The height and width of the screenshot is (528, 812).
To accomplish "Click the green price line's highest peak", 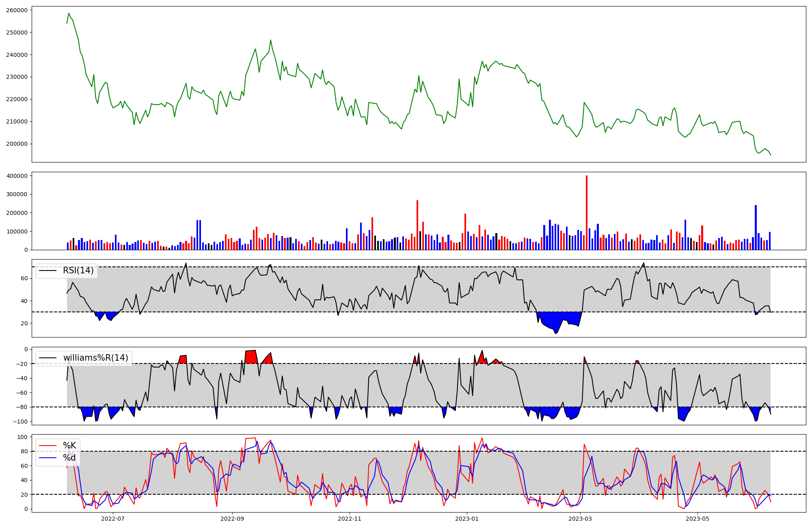I will tap(69, 13).
